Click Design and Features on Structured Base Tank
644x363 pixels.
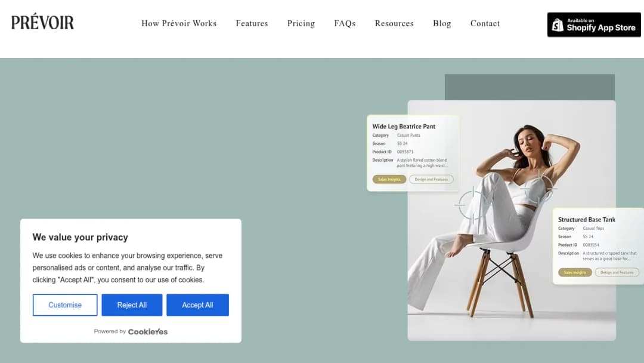click(x=617, y=273)
